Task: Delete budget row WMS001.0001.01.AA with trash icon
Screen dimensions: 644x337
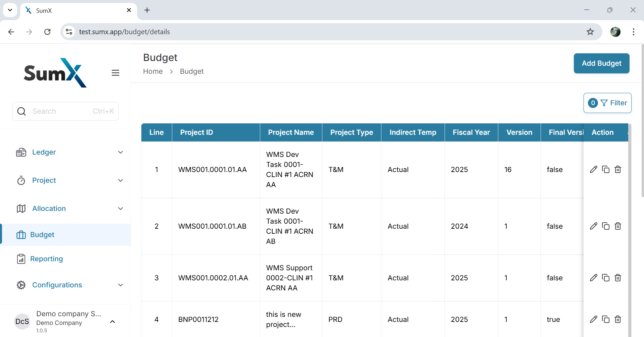Action: point(618,169)
